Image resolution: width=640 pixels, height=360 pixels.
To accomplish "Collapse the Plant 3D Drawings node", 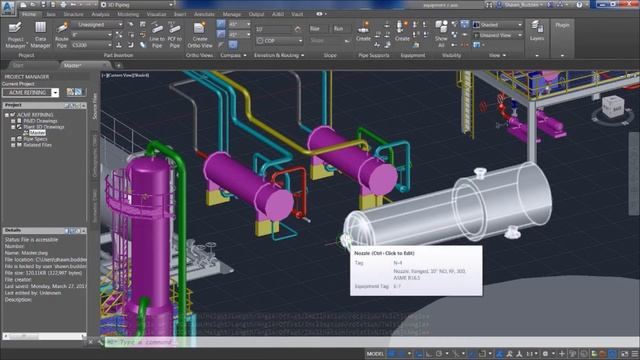I will [13, 127].
